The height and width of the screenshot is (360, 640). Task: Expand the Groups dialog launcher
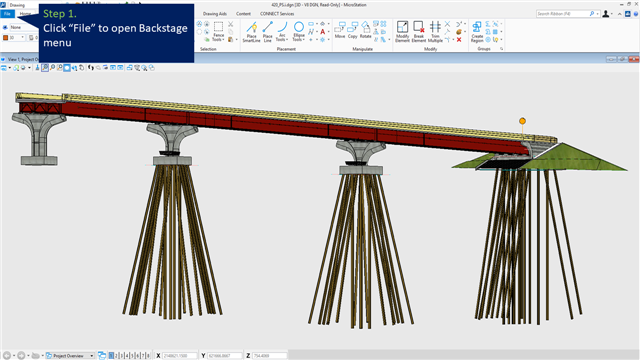(x=501, y=49)
